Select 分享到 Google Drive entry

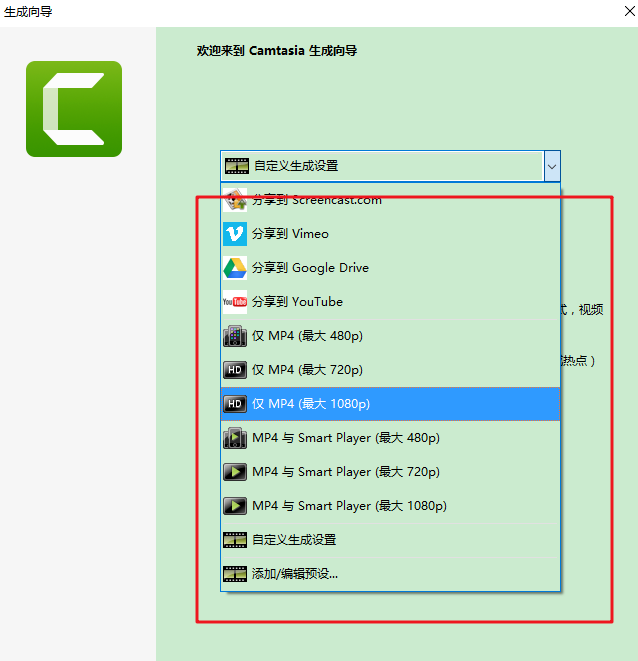(x=390, y=268)
